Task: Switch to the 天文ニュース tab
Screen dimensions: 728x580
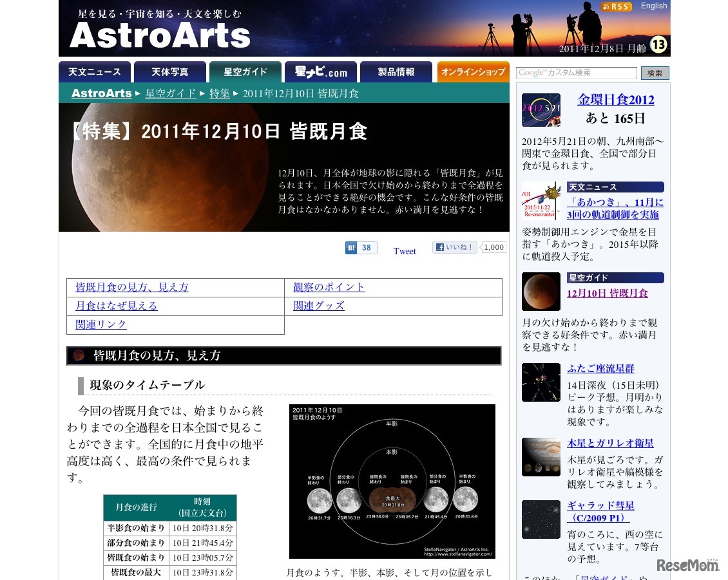Action: [x=95, y=72]
